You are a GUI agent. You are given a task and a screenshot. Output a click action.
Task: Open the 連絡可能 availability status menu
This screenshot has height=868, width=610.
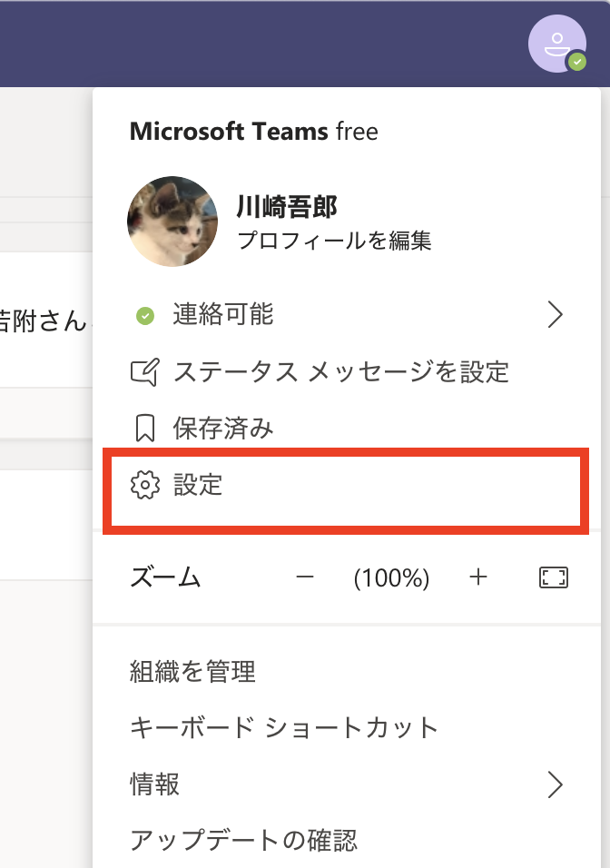click(x=223, y=315)
